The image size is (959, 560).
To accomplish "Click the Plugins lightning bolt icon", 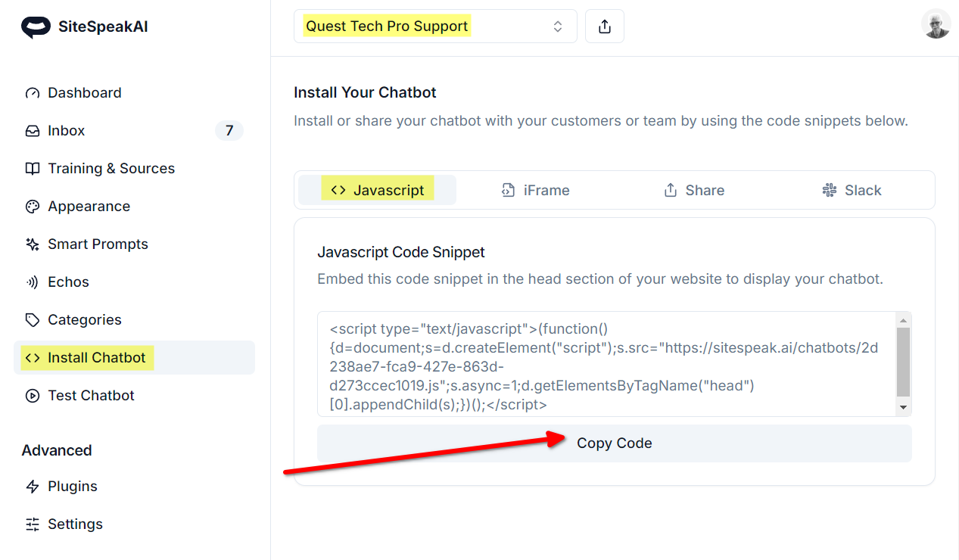I will click(32, 487).
